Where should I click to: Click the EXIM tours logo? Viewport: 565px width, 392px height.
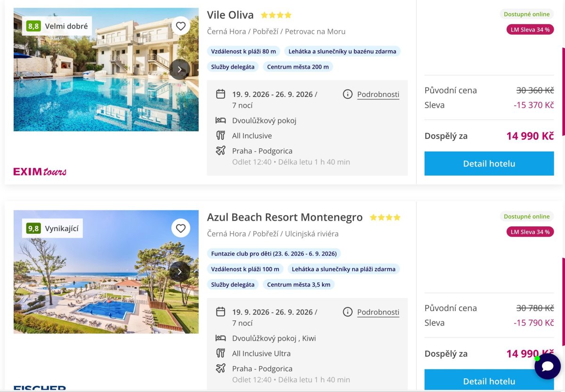pos(40,171)
